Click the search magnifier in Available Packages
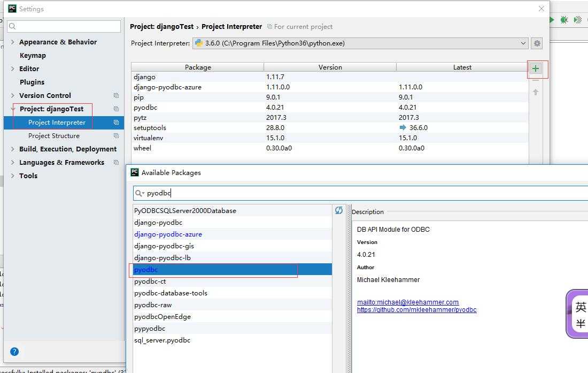The height and width of the screenshot is (373, 588). [x=139, y=193]
